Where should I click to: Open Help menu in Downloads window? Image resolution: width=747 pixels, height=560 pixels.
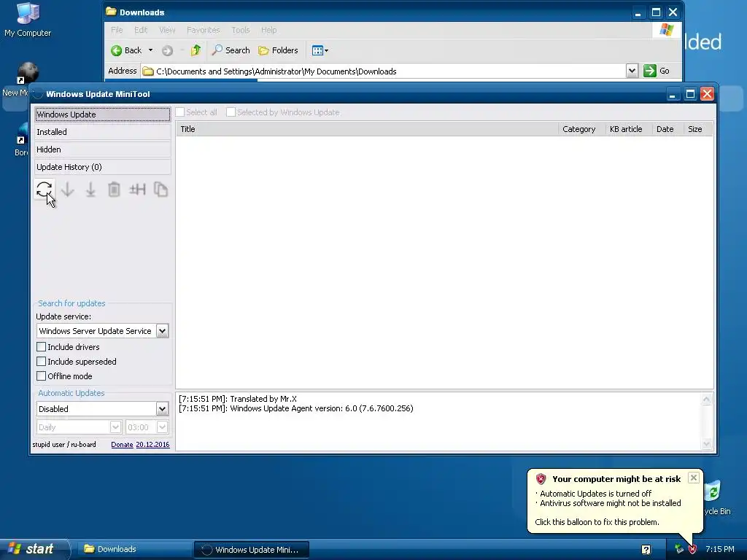(268, 30)
